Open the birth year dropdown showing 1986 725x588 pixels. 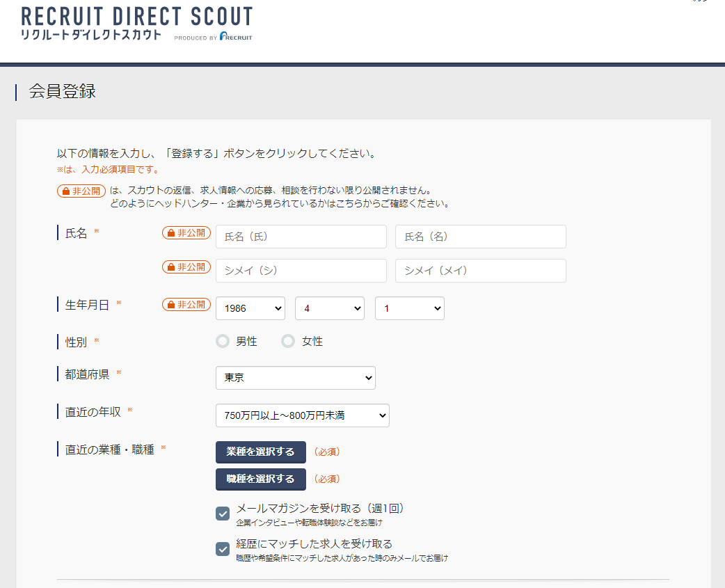[x=250, y=308]
